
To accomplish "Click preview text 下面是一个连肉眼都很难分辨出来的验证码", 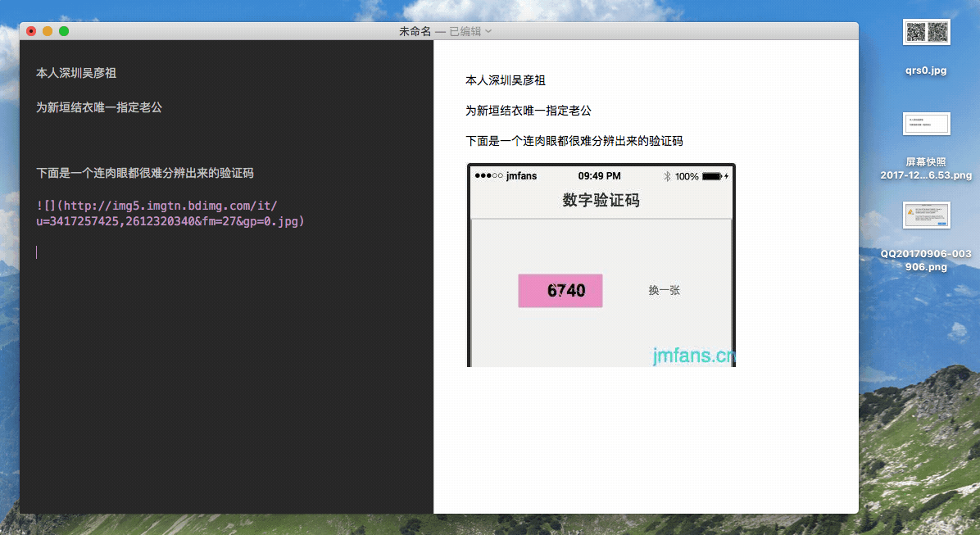I will click(574, 141).
